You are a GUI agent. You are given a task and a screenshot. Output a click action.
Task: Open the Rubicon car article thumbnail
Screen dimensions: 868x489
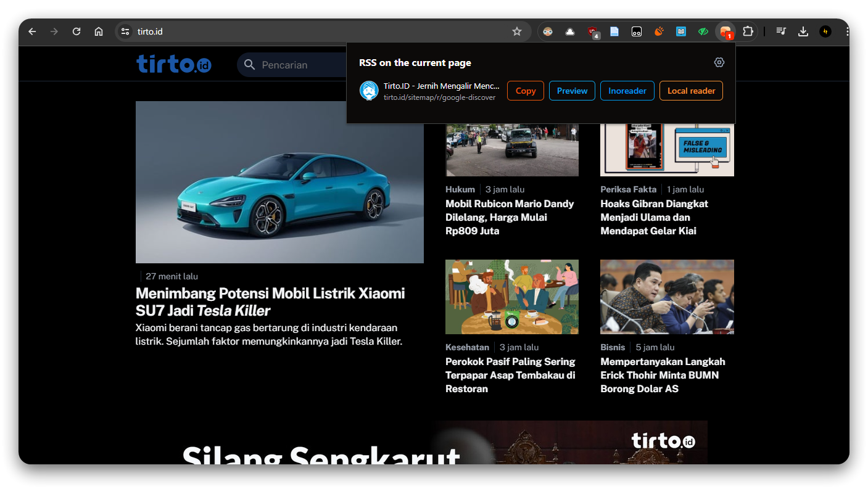(x=512, y=150)
